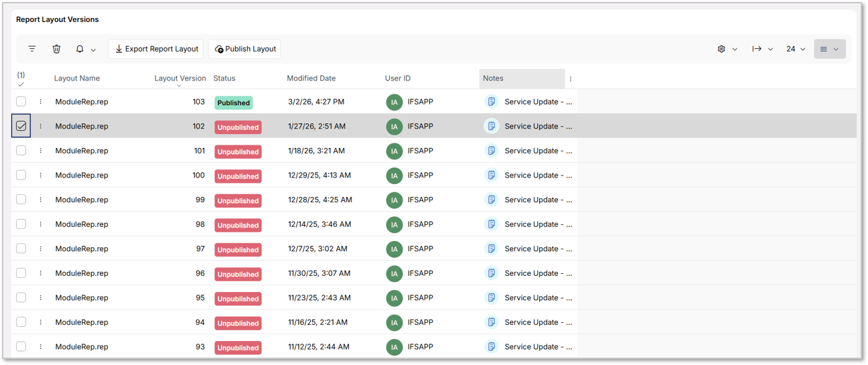
Task: Sort by Layout Name column header
Action: pyautogui.click(x=77, y=78)
